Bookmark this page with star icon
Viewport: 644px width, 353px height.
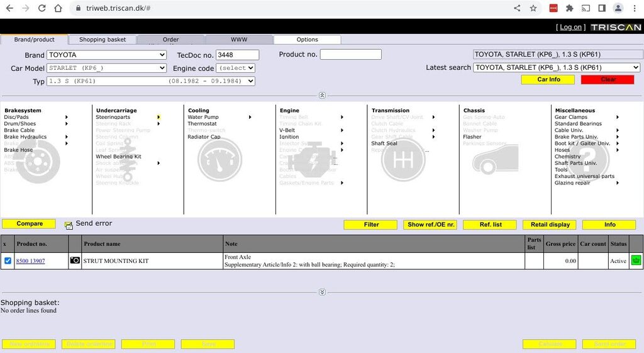click(x=533, y=8)
